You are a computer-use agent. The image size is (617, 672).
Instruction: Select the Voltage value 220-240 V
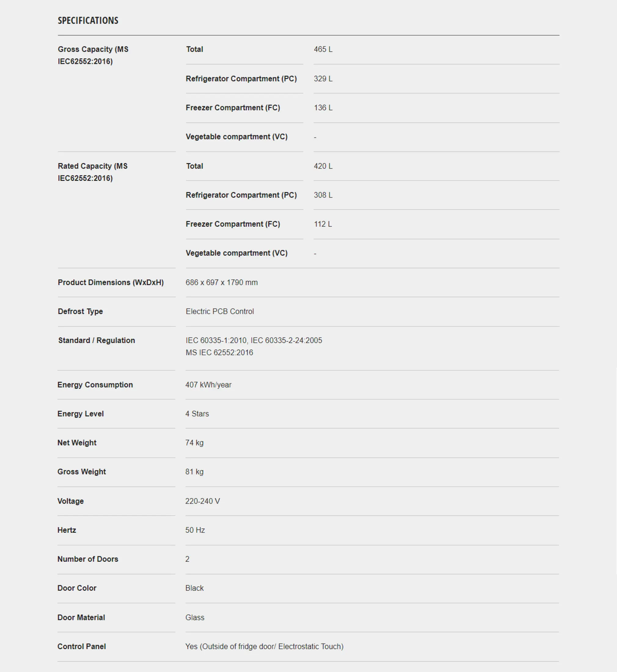(x=202, y=502)
